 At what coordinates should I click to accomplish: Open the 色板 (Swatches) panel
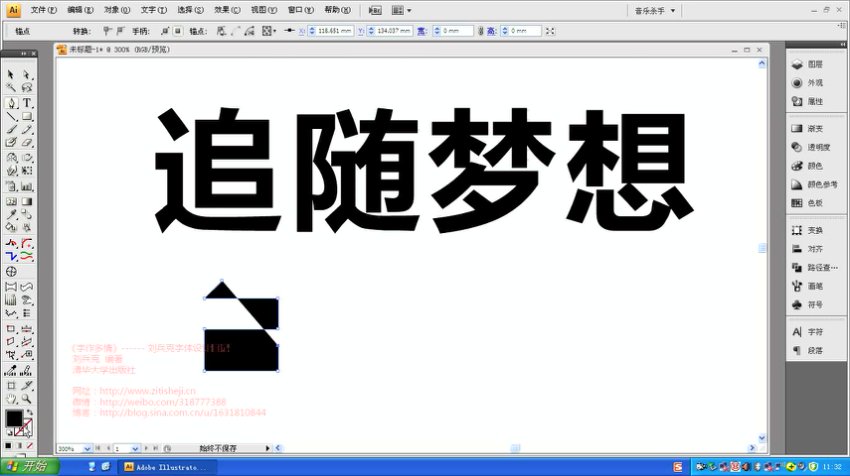[814, 203]
